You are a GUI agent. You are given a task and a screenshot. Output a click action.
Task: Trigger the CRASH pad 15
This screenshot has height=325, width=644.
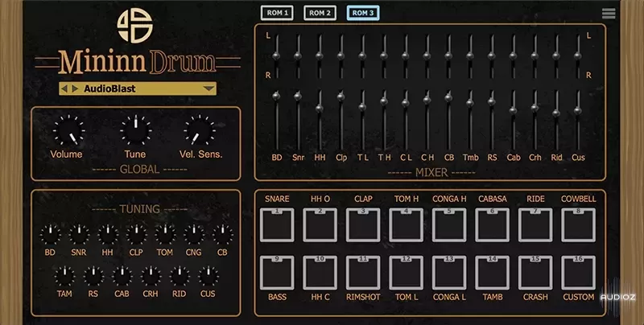click(535, 273)
